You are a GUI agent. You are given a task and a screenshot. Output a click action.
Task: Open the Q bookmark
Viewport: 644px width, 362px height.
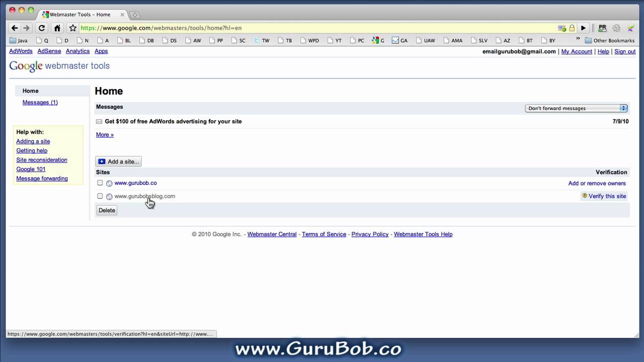42,40
